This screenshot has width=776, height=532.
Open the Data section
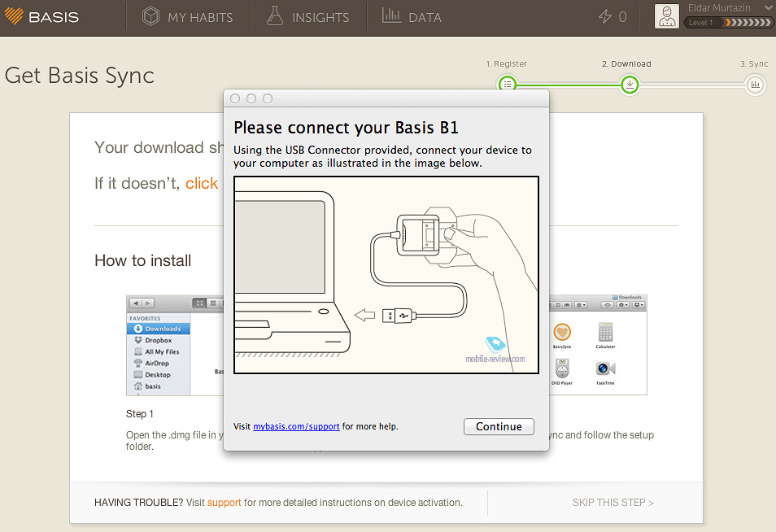[412, 17]
